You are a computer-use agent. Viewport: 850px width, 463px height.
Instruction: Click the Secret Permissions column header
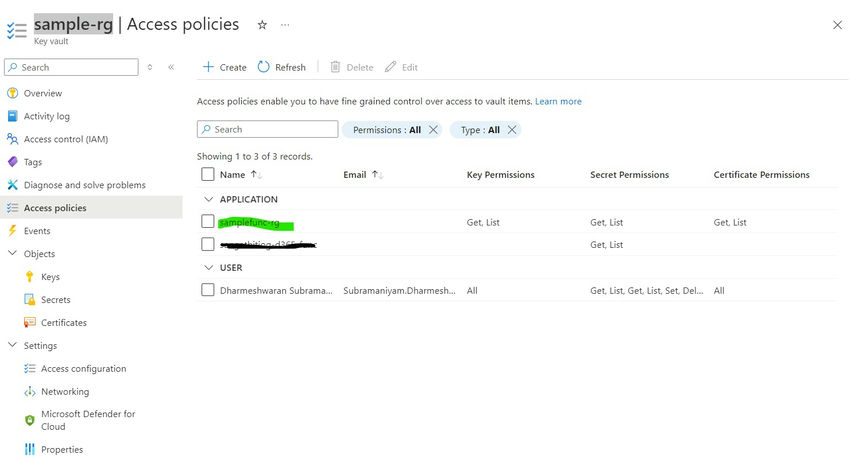click(629, 175)
